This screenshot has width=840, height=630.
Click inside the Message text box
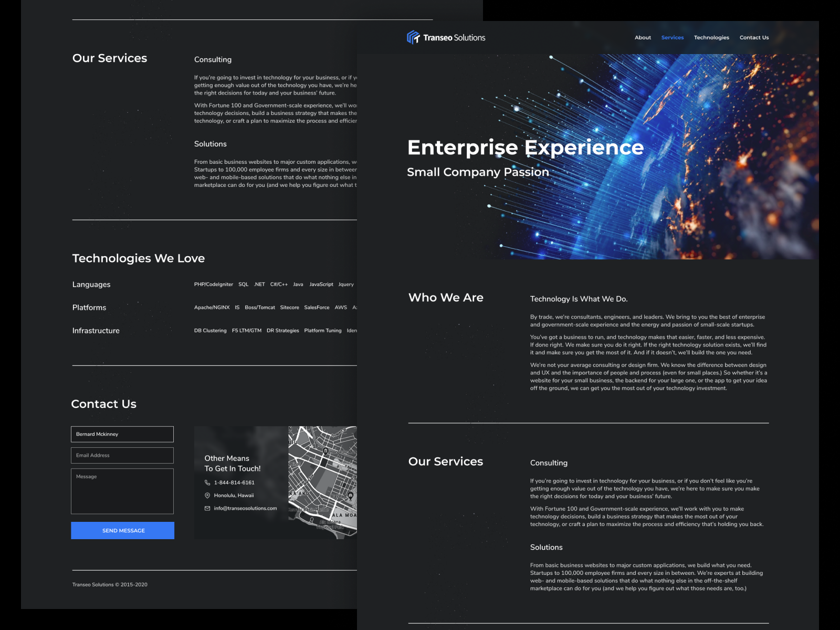(122, 491)
